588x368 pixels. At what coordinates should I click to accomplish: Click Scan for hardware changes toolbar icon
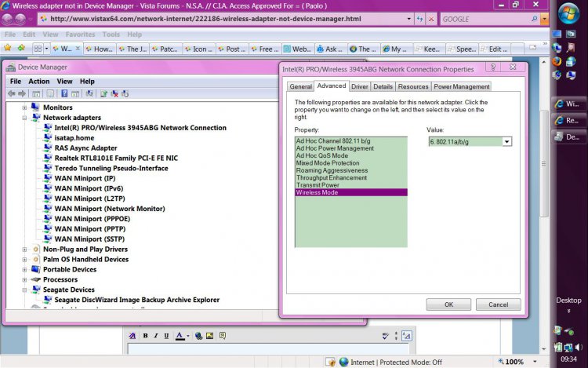click(x=89, y=94)
